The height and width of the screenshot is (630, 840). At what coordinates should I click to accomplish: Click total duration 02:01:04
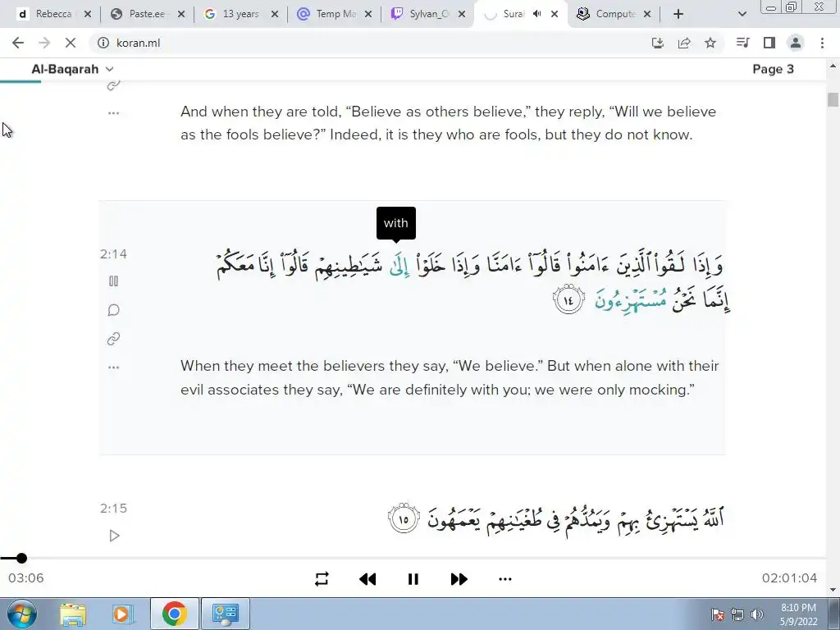tap(789, 578)
